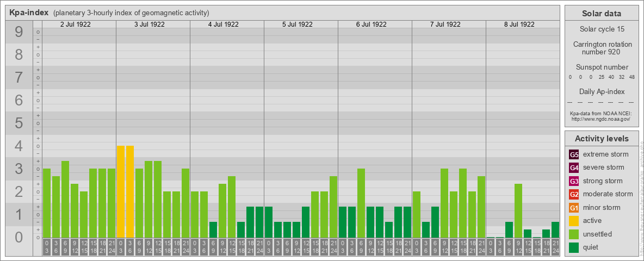Click the Kpa-index chart title
This screenshot has width=644, height=261.
[x=29, y=13]
